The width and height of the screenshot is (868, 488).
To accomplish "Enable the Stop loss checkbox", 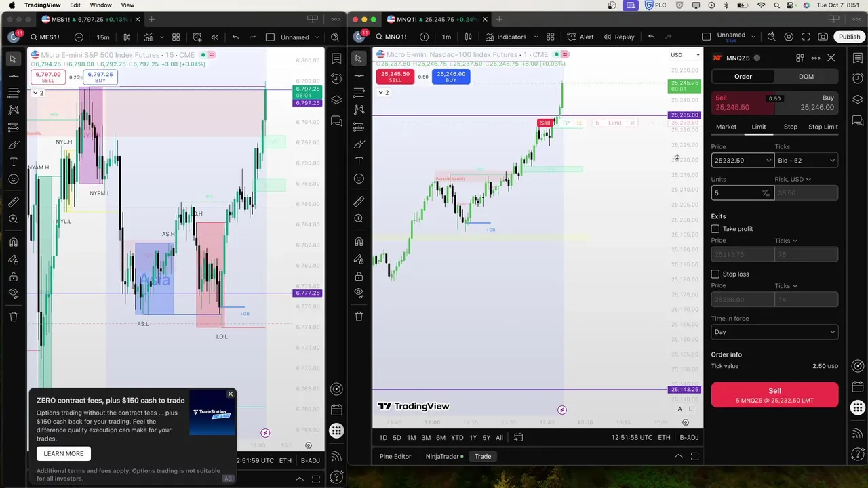I will pyautogui.click(x=715, y=274).
